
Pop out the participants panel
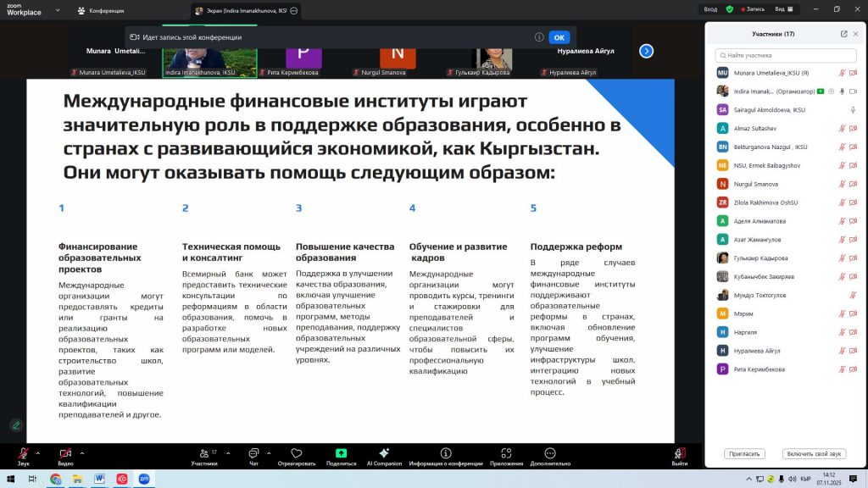[x=843, y=34]
